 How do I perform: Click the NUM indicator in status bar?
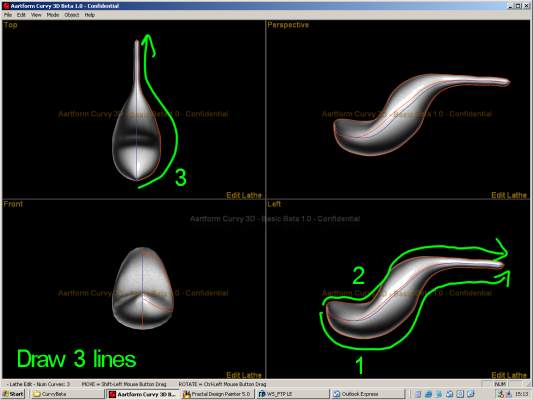(500, 384)
